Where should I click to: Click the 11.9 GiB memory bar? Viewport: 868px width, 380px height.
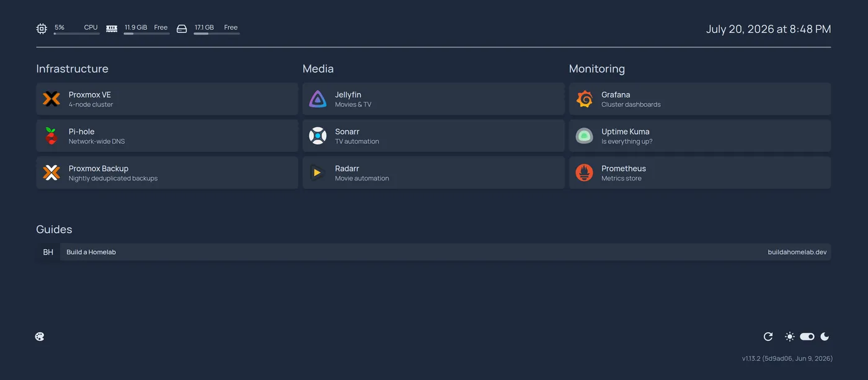click(x=146, y=33)
